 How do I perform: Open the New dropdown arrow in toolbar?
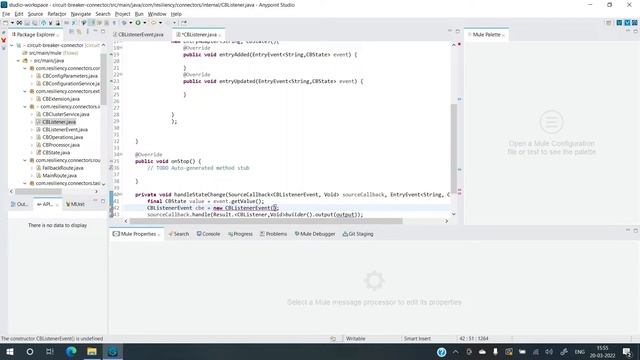pos(12,23)
